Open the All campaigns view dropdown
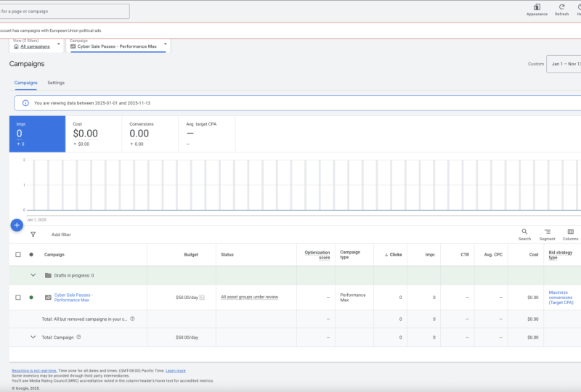 click(x=36, y=44)
